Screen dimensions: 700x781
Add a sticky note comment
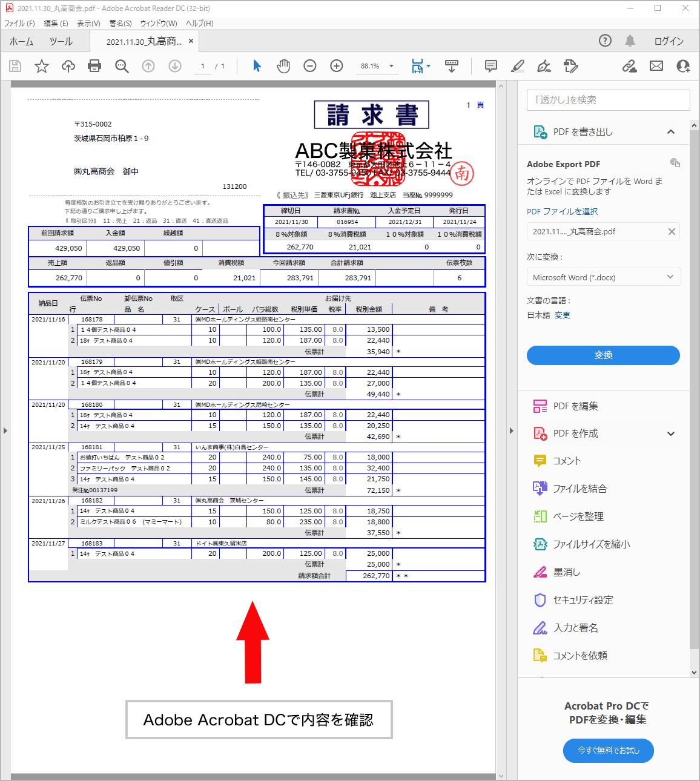pyautogui.click(x=491, y=66)
